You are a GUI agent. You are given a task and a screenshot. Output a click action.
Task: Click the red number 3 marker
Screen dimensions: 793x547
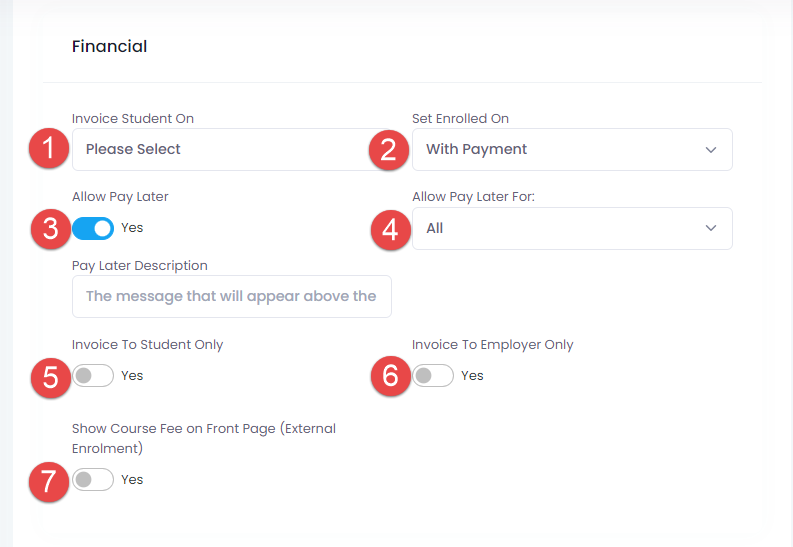[50, 229]
